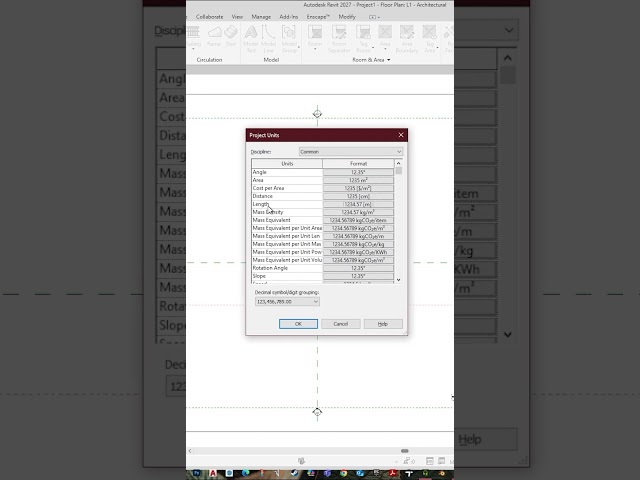Click the worksets icon in the status bar

coord(301,461)
